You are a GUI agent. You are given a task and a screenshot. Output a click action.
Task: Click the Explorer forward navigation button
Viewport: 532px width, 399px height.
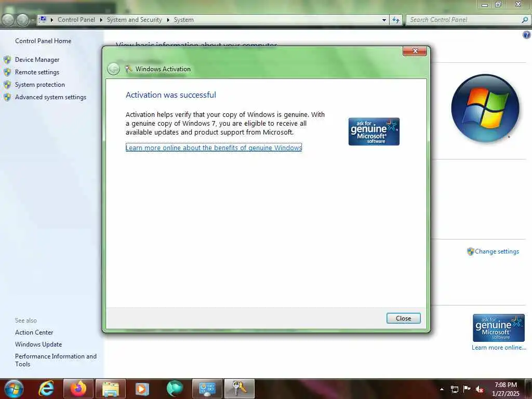click(x=22, y=20)
